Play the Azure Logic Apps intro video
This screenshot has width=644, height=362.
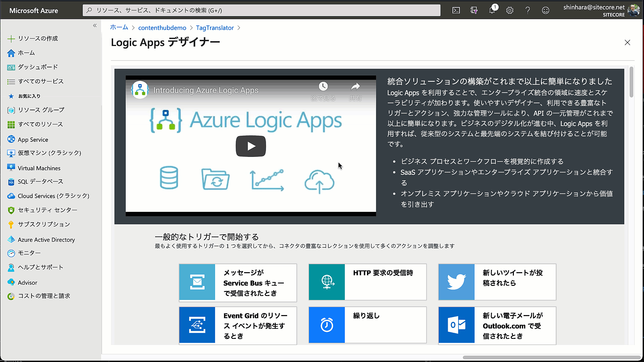(251, 146)
